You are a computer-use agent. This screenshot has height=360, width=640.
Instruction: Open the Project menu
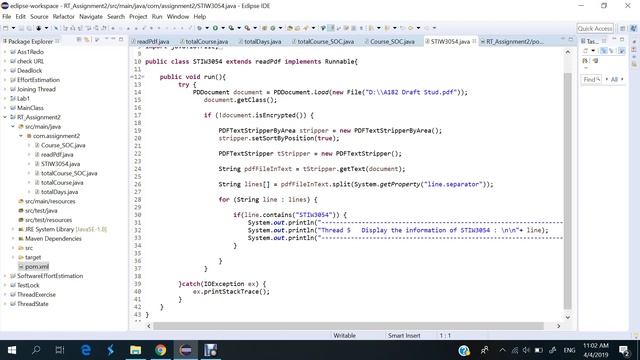[138, 17]
